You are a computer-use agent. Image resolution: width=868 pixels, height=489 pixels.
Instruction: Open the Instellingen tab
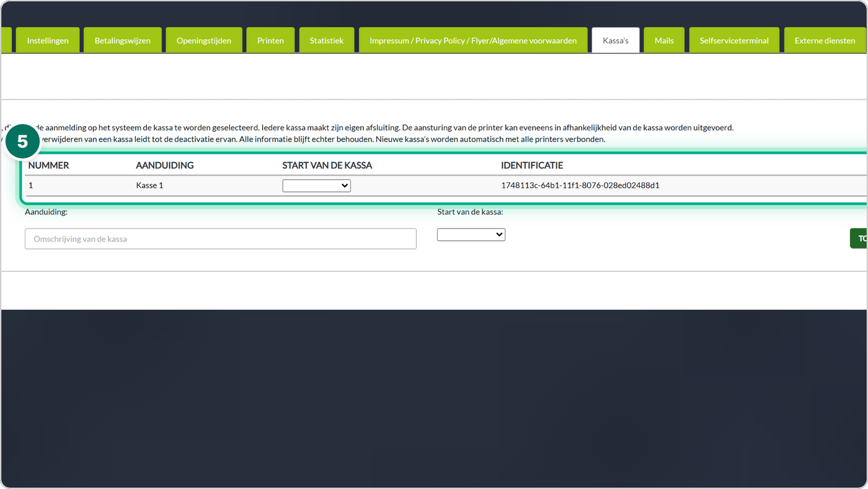[48, 40]
